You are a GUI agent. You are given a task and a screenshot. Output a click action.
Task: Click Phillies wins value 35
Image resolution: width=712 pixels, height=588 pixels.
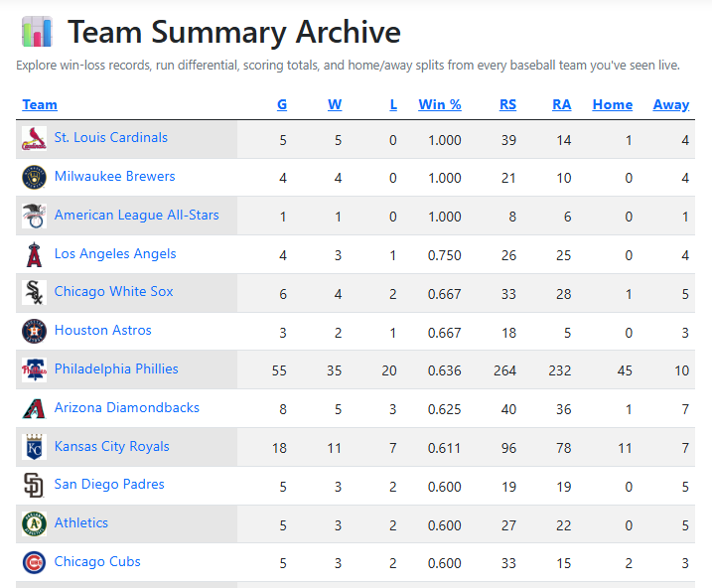pyautogui.click(x=335, y=370)
